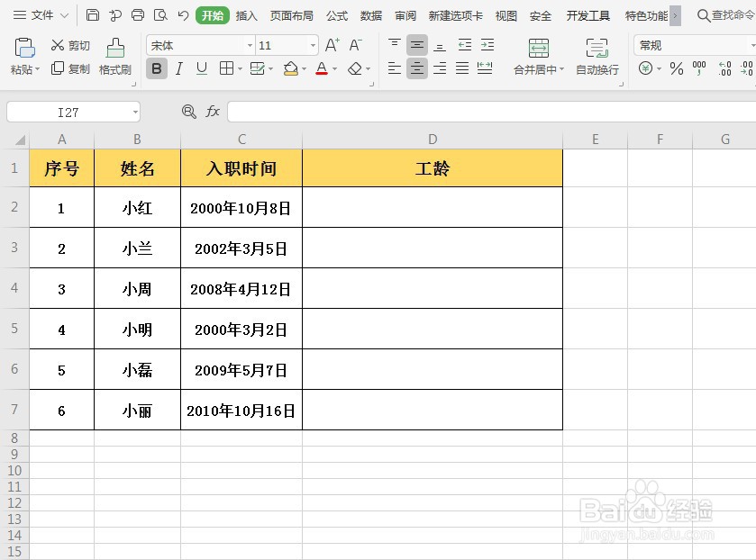Click the Percent style icon
The height and width of the screenshot is (560, 756).
[x=676, y=68]
